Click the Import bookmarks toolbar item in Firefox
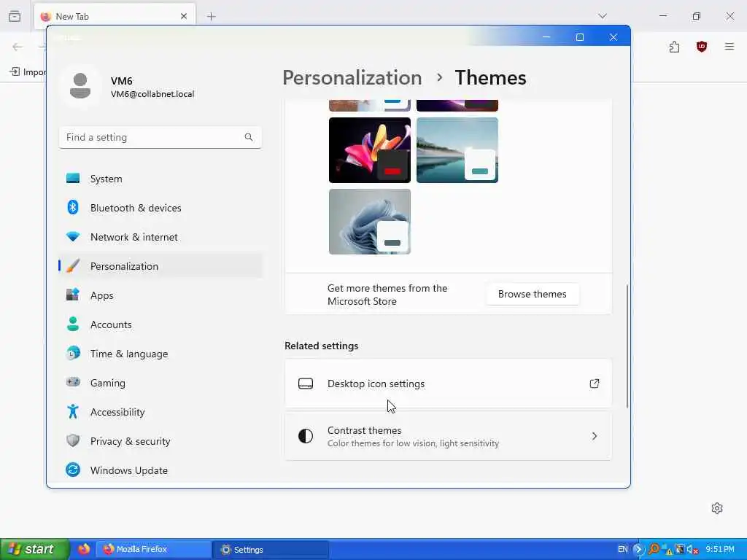This screenshot has height=560, width=747. [x=28, y=72]
